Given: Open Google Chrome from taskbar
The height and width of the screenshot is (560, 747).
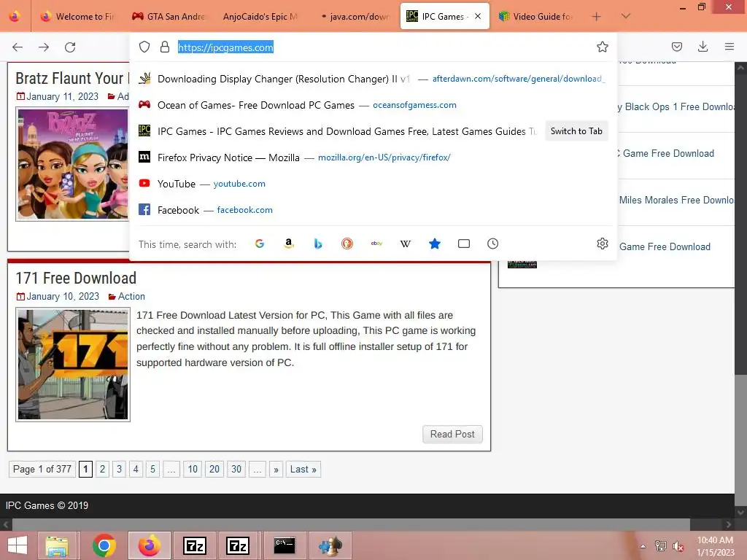Looking at the screenshot, I should pos(104,545).
